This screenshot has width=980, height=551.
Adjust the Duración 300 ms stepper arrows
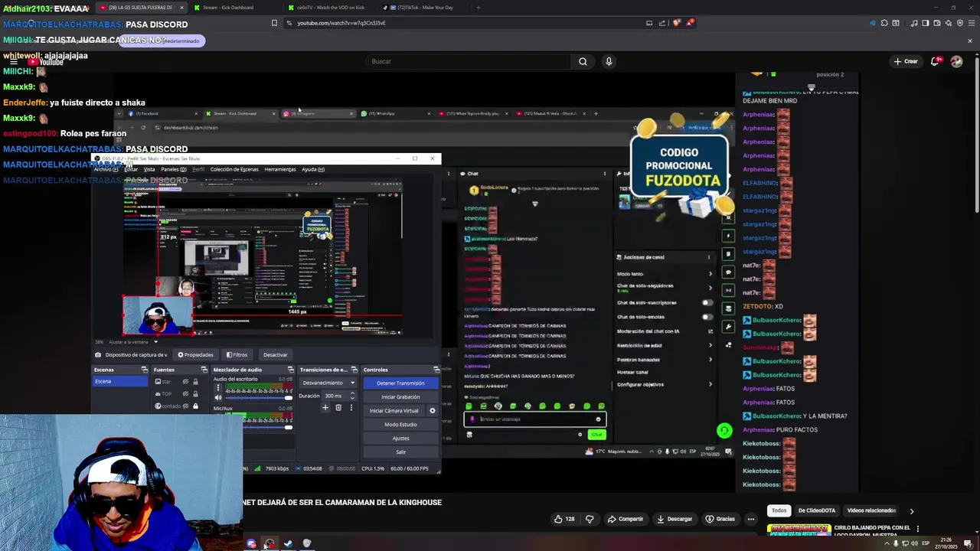pyautogui.click(x=352, y=396)
